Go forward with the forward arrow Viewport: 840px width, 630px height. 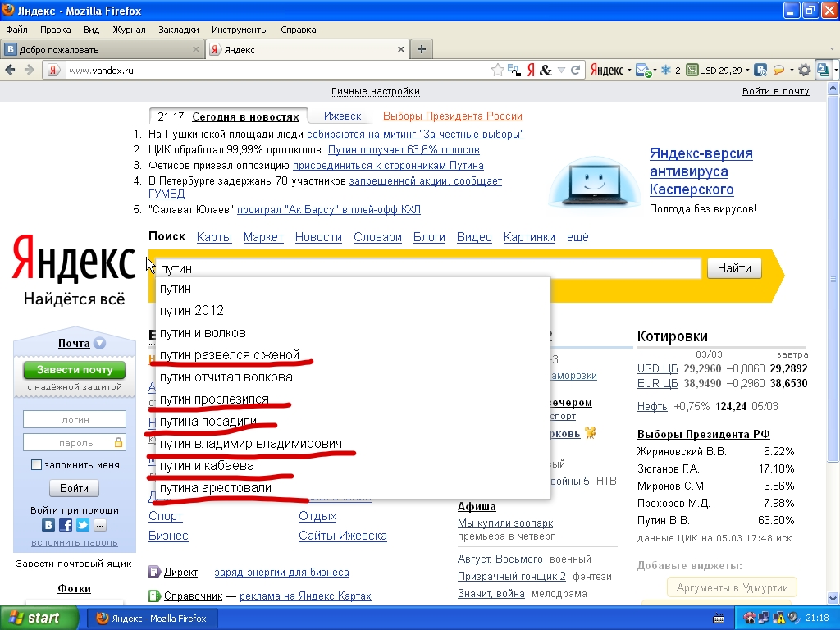[x=29, y=70]
